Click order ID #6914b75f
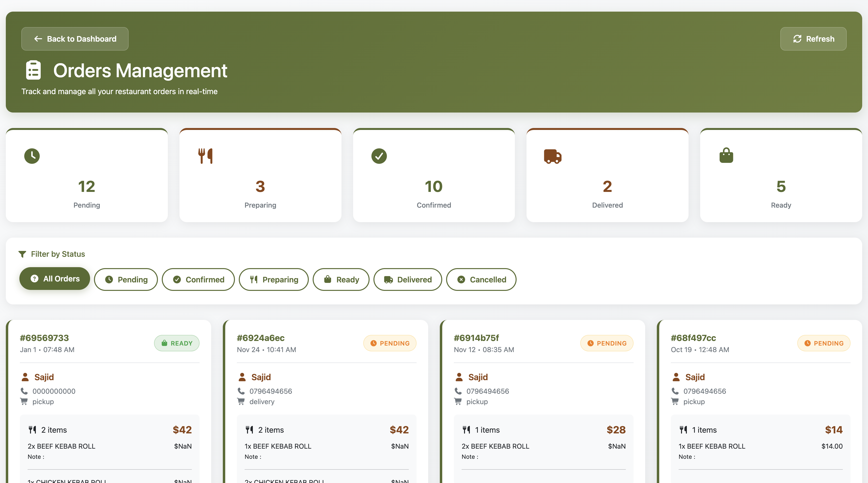 point(476,338)
